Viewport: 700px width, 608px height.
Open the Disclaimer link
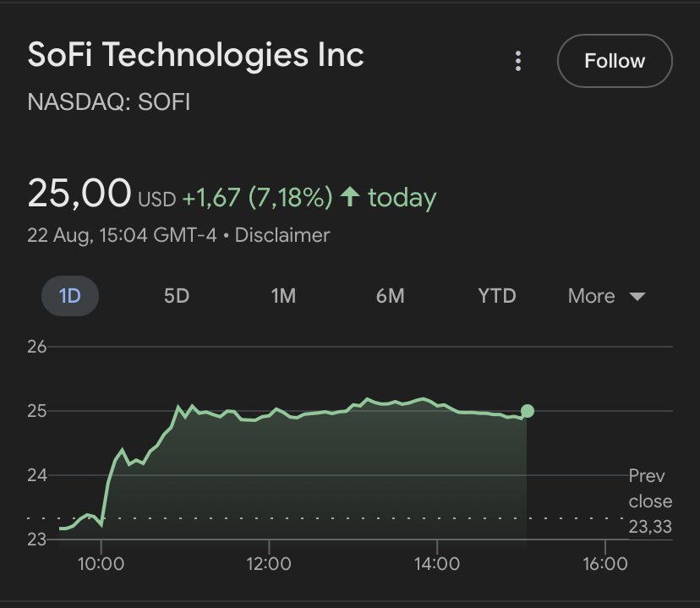pos(282,235)
